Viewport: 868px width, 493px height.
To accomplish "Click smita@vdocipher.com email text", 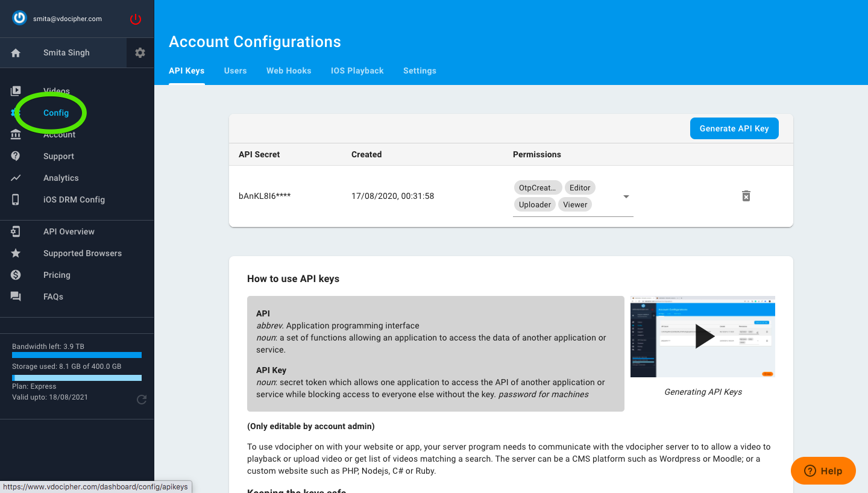I will pyautogui.click(x=68, y=19).
